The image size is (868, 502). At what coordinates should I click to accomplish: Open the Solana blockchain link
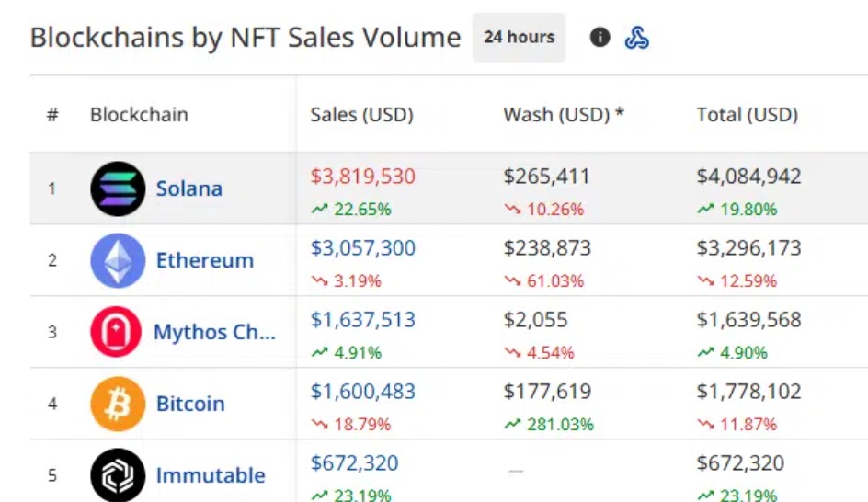tap(189, 188)
